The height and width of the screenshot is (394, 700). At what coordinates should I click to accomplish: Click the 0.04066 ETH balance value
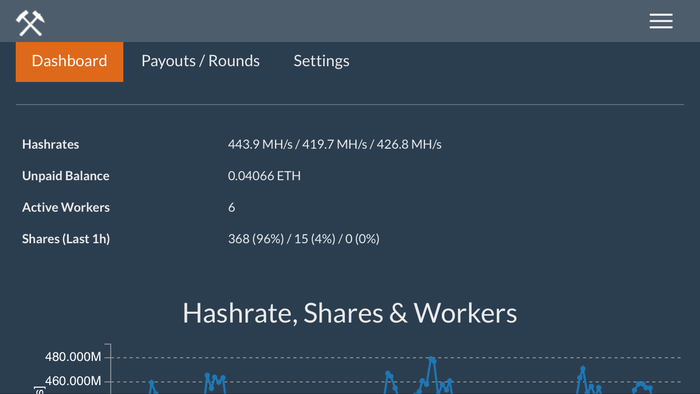coord(264,176)
